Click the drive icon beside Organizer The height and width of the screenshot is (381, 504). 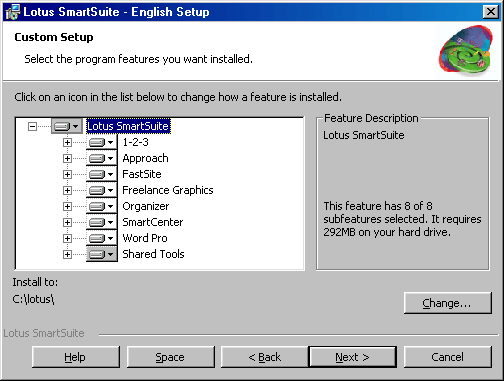(102, 206)
